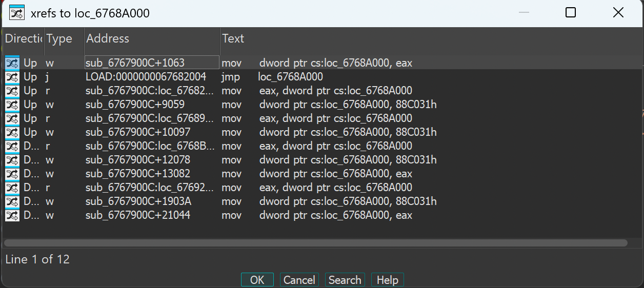Click xref icon of sub_6767900C+1063 row
Screen dimensions: 644x288
click(x=12, y=63)
